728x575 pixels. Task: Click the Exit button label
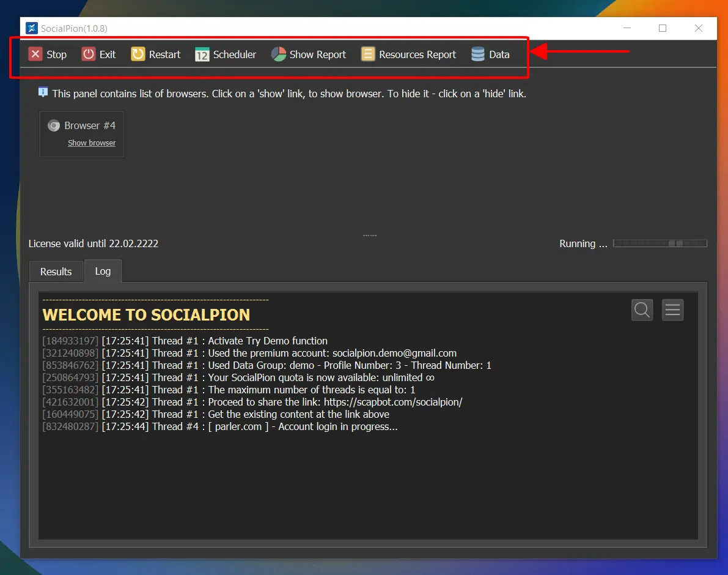point(108,55)
